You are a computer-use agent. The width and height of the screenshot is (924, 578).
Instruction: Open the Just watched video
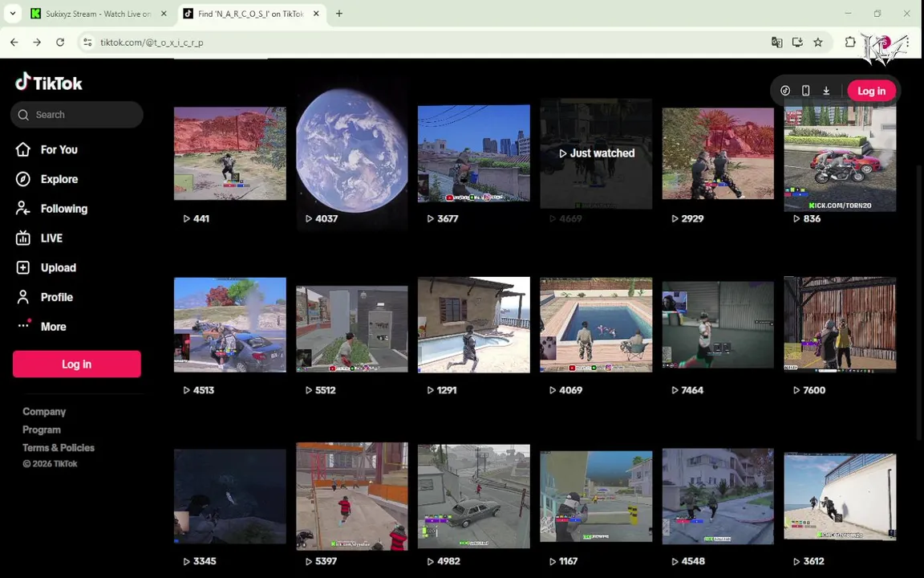click(x=596, y=153)
